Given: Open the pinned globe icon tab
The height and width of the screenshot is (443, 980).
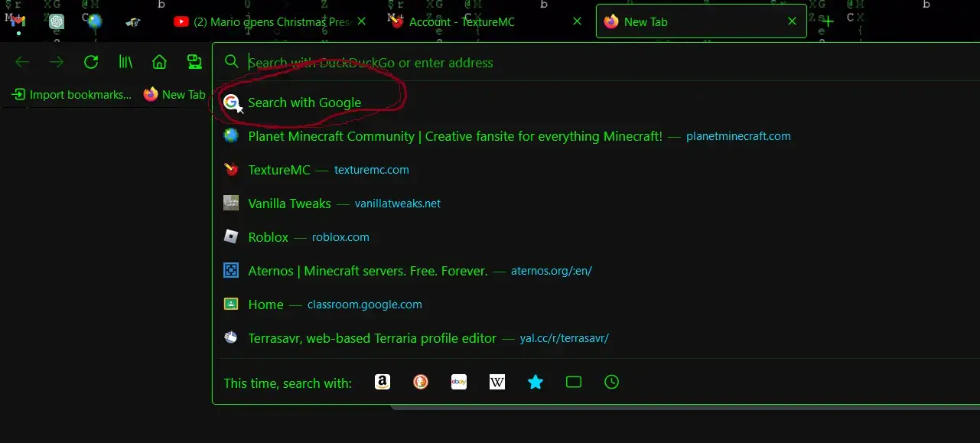Looking at the screenshot, I should 95,21.
